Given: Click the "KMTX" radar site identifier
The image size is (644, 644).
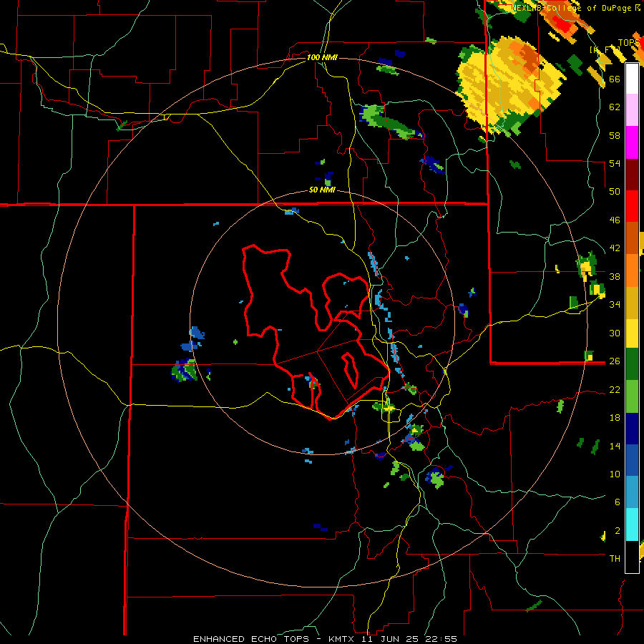Looking at the screenshot, I should (x=343, y=639).
